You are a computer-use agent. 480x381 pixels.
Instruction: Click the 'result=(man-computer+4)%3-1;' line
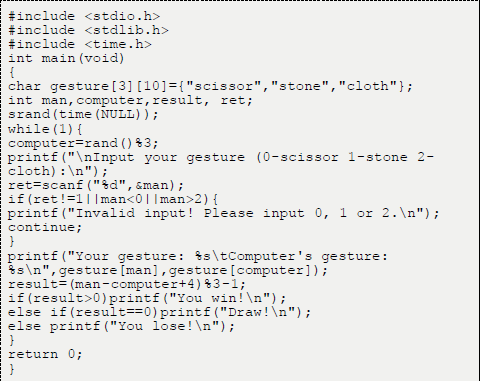pyautogui.click(x=127, y=284)
